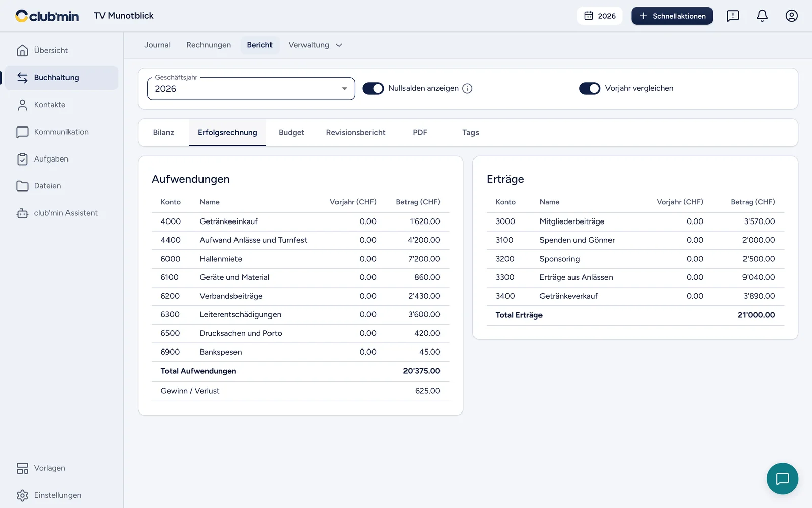Open the user profile icon
Screen dimensions: 812x508
(792, 16)
